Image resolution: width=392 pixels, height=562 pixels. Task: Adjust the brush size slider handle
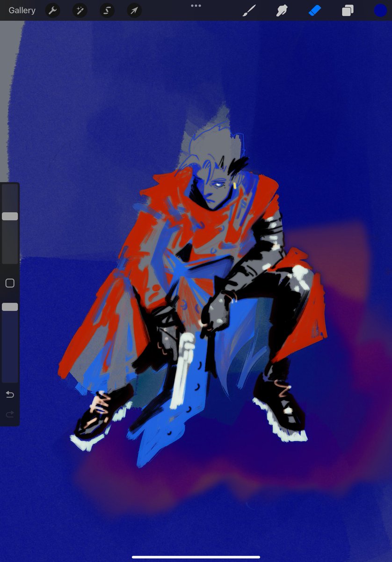point(10,216)
